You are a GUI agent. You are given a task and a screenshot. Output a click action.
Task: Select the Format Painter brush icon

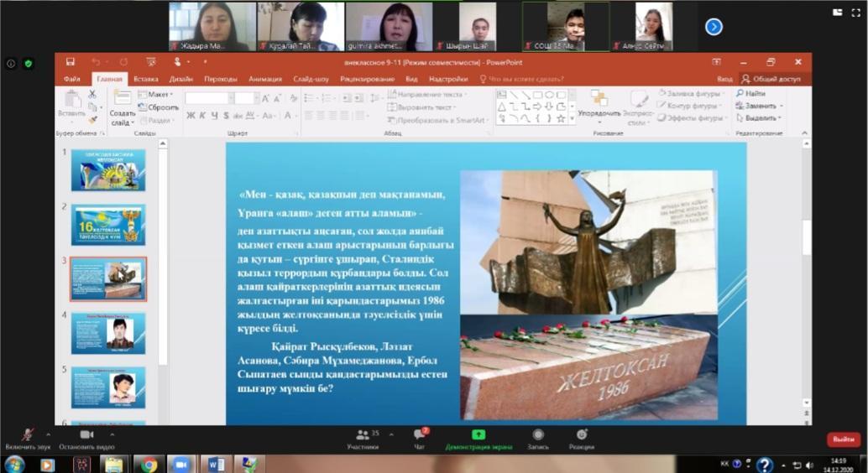click(x=92, y=119)
